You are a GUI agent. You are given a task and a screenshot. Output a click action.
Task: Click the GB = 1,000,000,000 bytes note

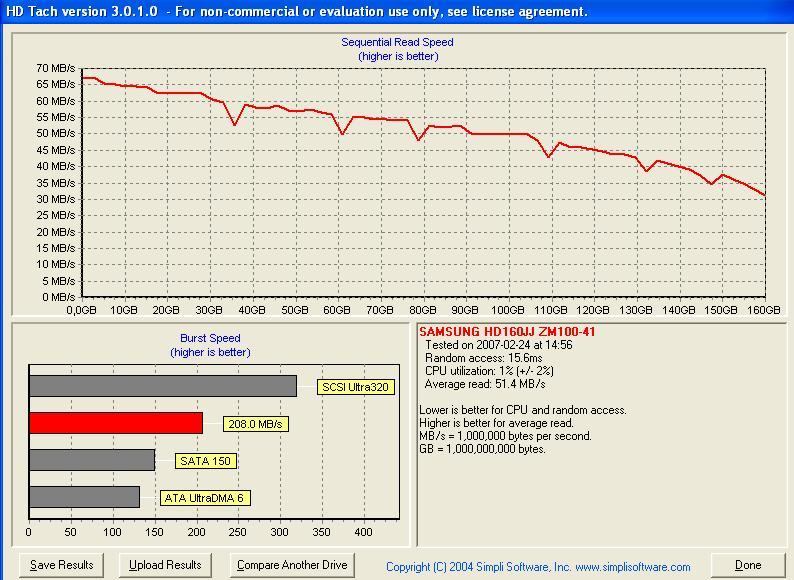[x=483, y=449]
